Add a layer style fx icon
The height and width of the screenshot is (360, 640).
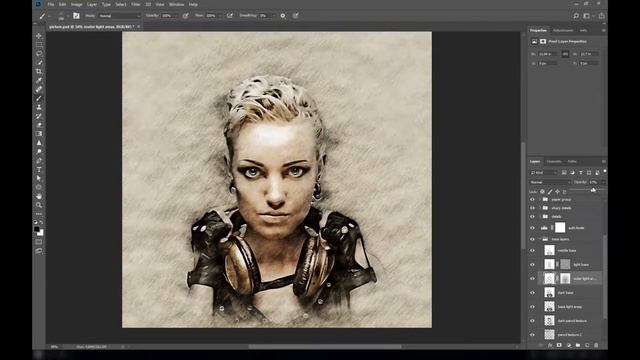(550, 345)
